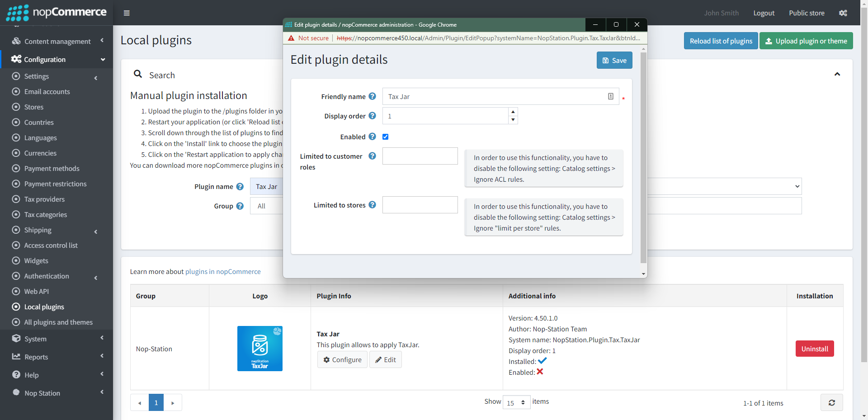Click the Search magnifier icon

(138, 74)
